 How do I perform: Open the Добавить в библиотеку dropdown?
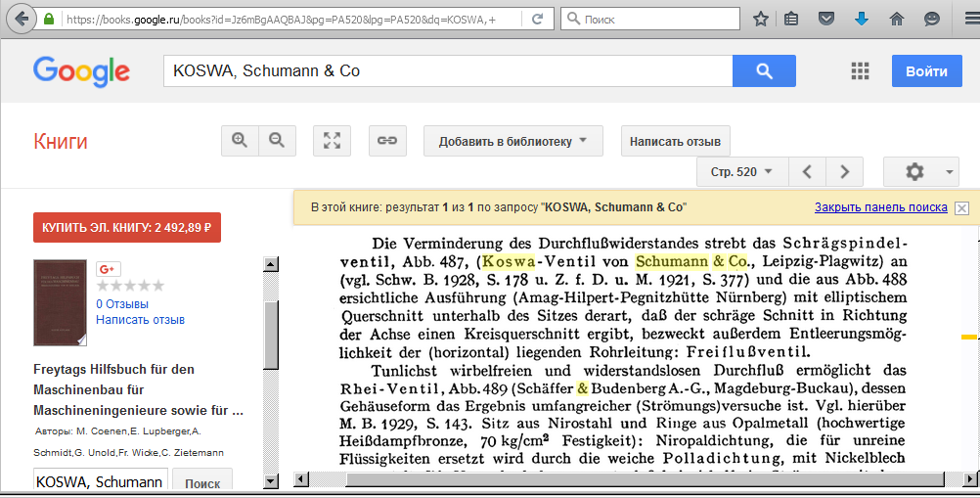513,141
